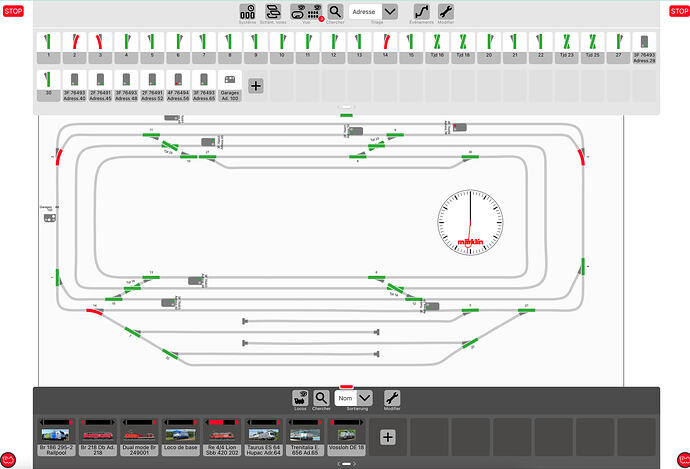
Task: Click the Chercher magnifier in locomotive bar
Action: pos(321,398)
